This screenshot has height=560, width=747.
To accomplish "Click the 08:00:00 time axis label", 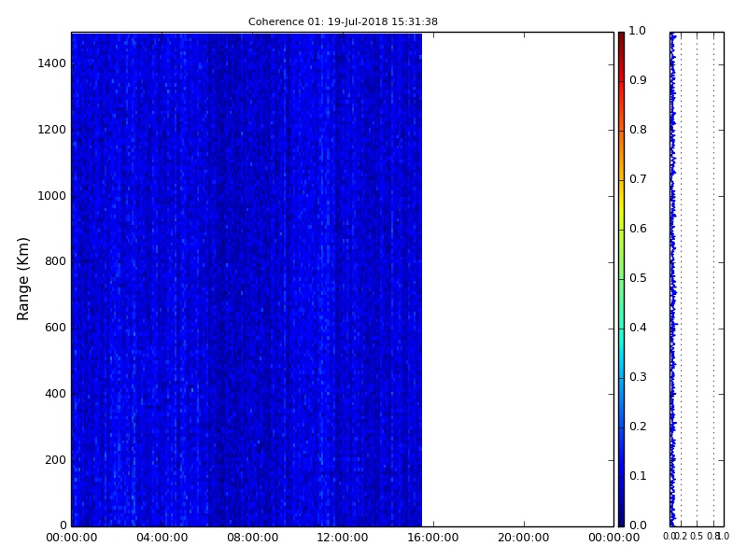I will 252,538.
